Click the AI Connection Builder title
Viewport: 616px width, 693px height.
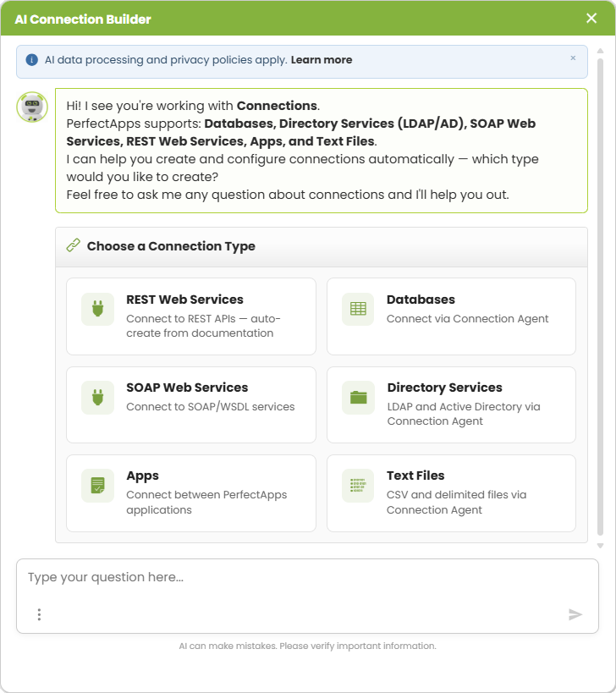point(83,19)
